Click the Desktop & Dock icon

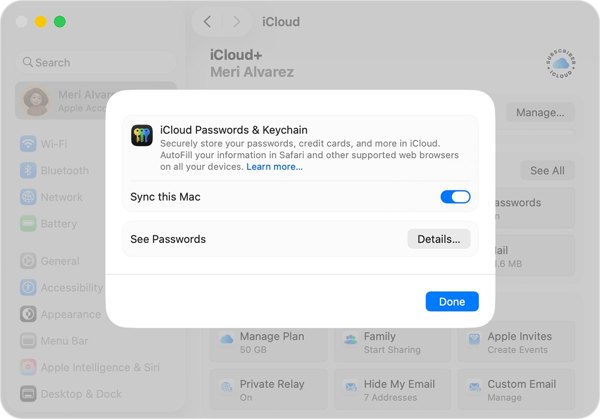tap(28, 394)
